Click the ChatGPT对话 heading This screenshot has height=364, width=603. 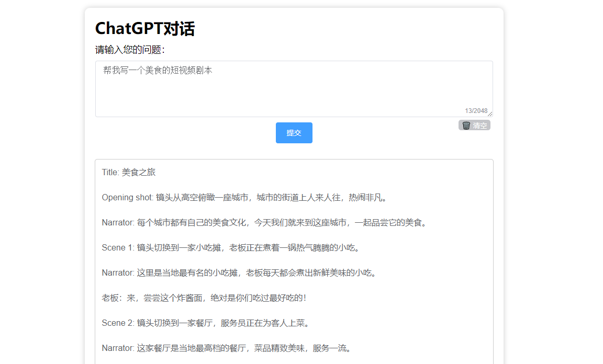[145, 28]
